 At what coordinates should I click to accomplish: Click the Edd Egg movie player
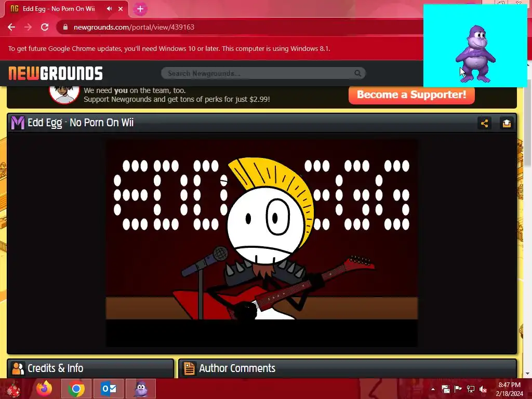click(262, 243)
